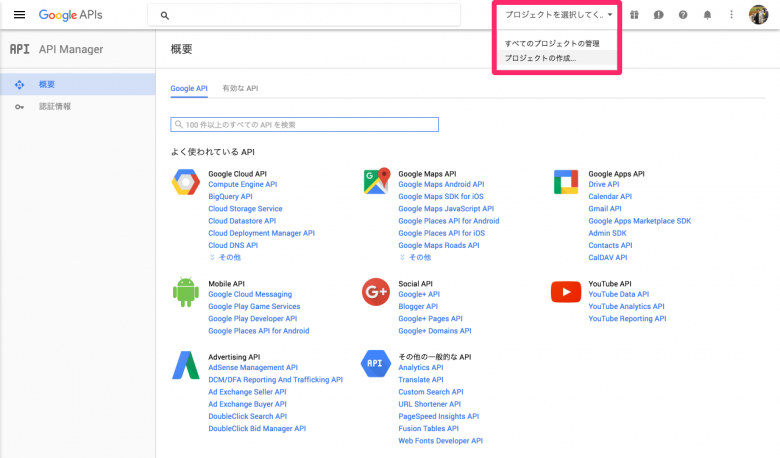This screenshot has height=458, width=780.
Task: Open DoubleClick Search API link
Action: [x=248, y=416]
